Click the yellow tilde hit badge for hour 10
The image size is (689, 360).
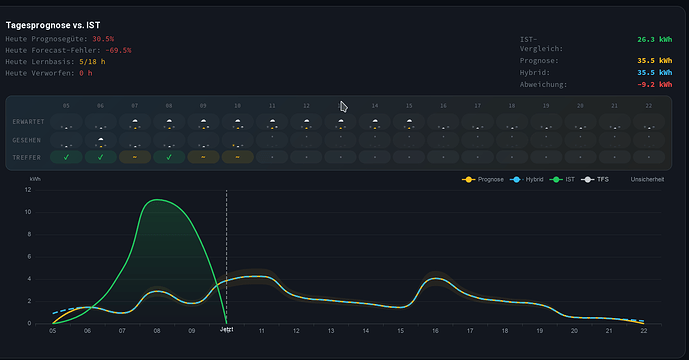point(237,157)
